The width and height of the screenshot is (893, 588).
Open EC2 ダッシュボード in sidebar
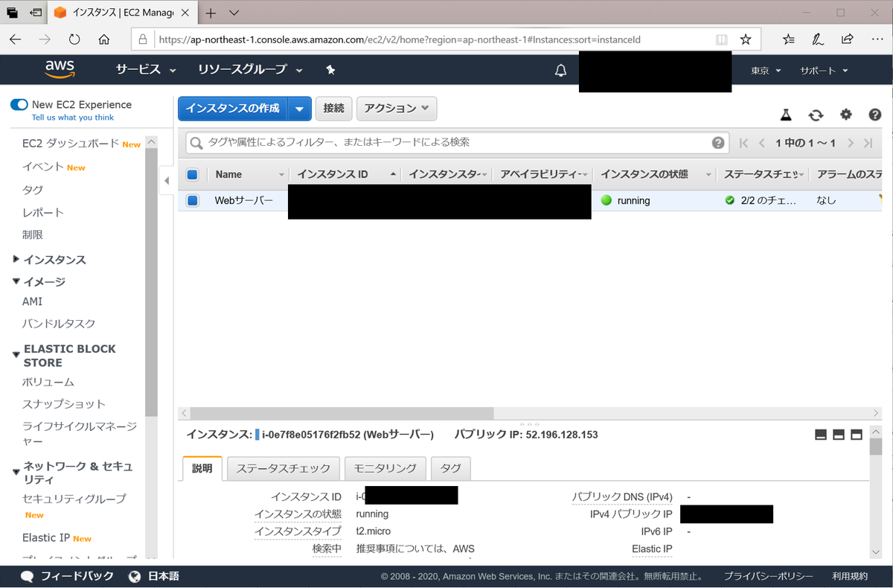point(71,144)
